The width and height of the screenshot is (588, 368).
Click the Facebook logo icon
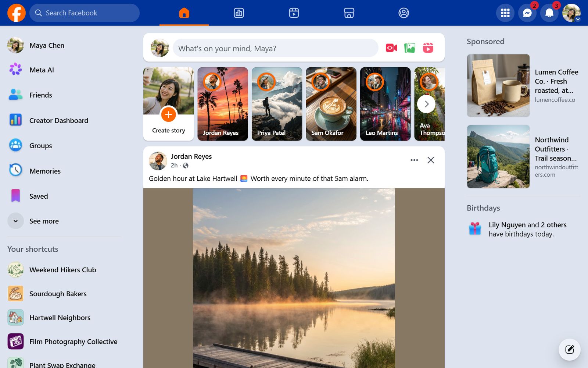(x=17, y=13)
